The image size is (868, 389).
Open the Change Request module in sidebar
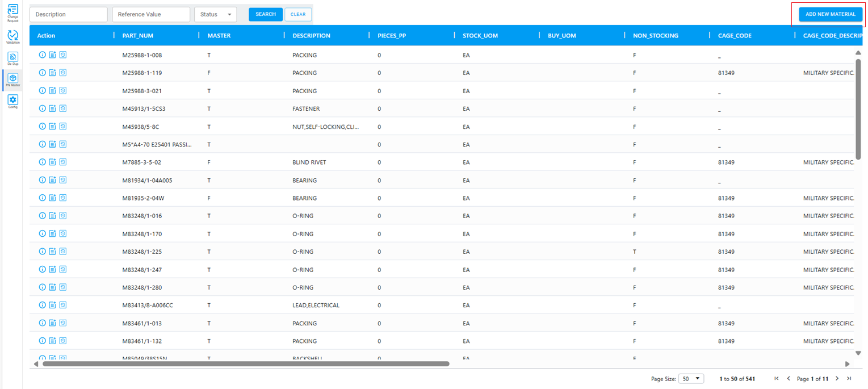[12, 11]
